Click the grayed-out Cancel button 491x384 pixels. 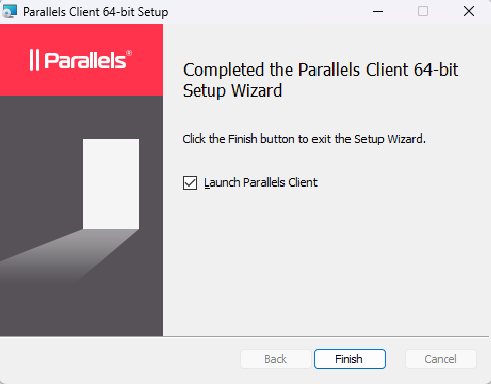coord(440,359)
